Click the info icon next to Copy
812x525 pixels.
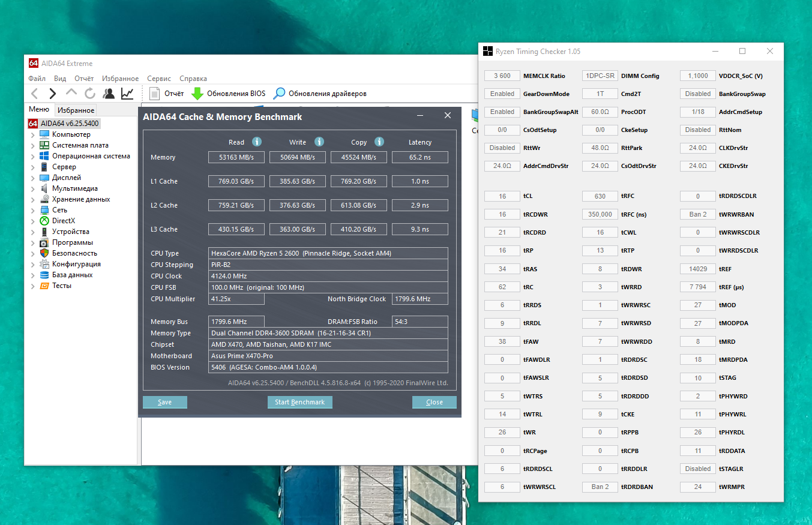pyautogui.click(x=379, y=142)
